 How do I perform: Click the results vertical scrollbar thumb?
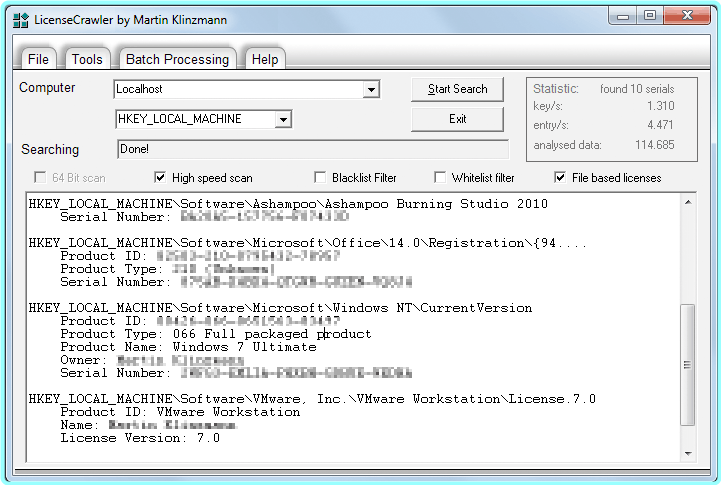coord(688,365)
